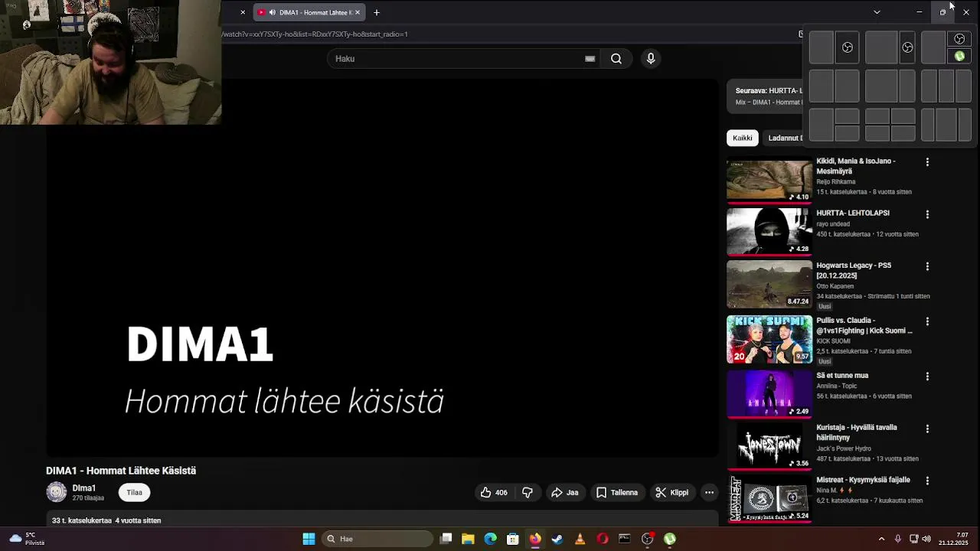Image resolution: width=980 pixels, height=551 pixels.
Task: Click the DIMA1 - Hommat Lähtee Käsistä heading
Action: 121,471
